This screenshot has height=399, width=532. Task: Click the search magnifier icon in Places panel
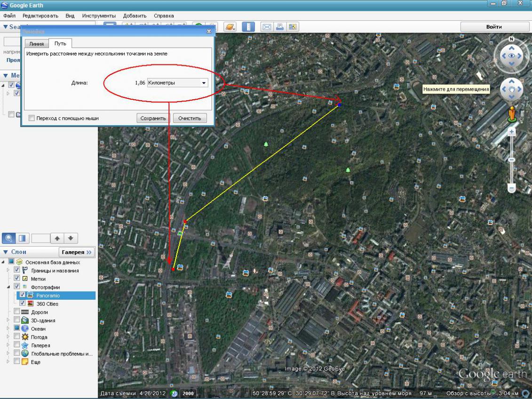[x=9, y=238]
